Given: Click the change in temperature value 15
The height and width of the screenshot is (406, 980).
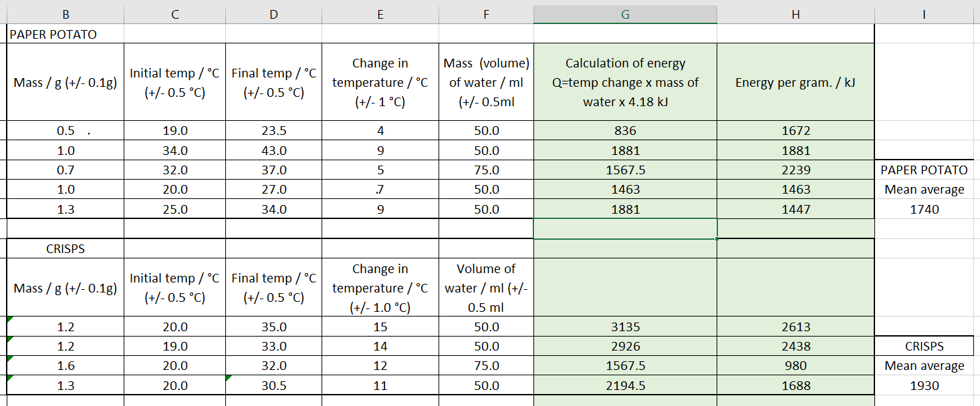Looking at the screenshot, I should coord(380,327).
